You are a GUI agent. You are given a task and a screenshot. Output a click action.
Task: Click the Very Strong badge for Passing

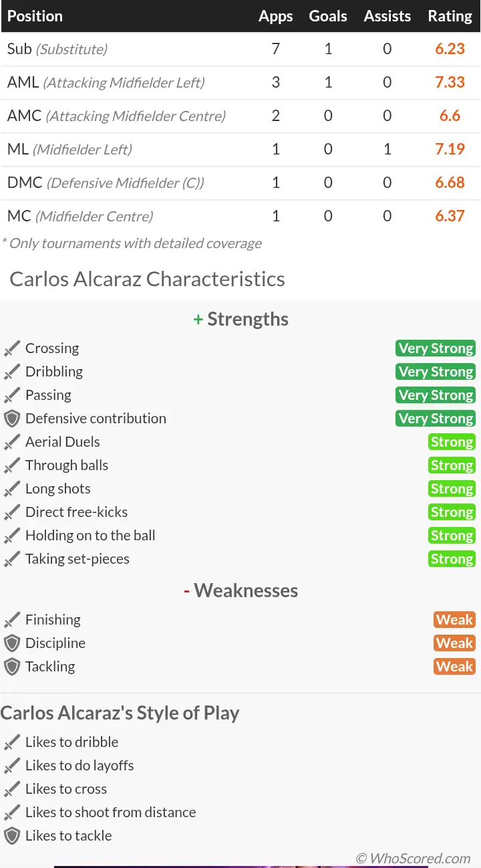tap(436, 395)
